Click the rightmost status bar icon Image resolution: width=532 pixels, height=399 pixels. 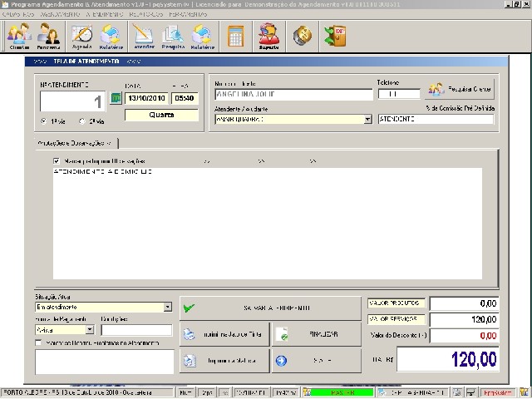[x=524, y=392]
